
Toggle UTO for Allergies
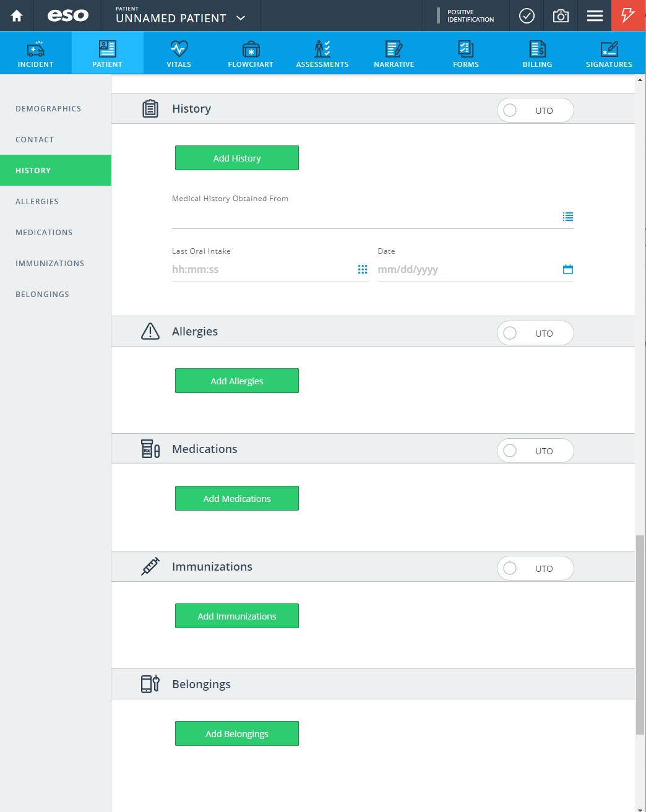[x=535, y=333]
